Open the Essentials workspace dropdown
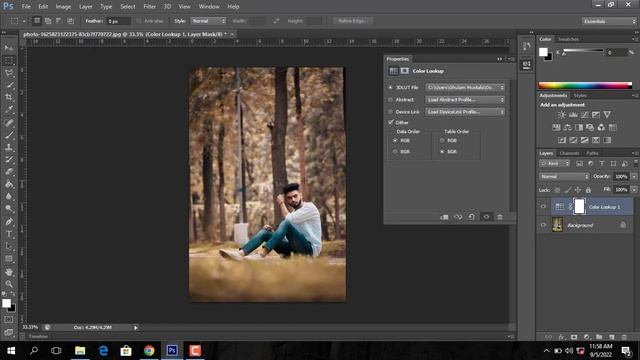Screen dimensions: 640x360 609,21
